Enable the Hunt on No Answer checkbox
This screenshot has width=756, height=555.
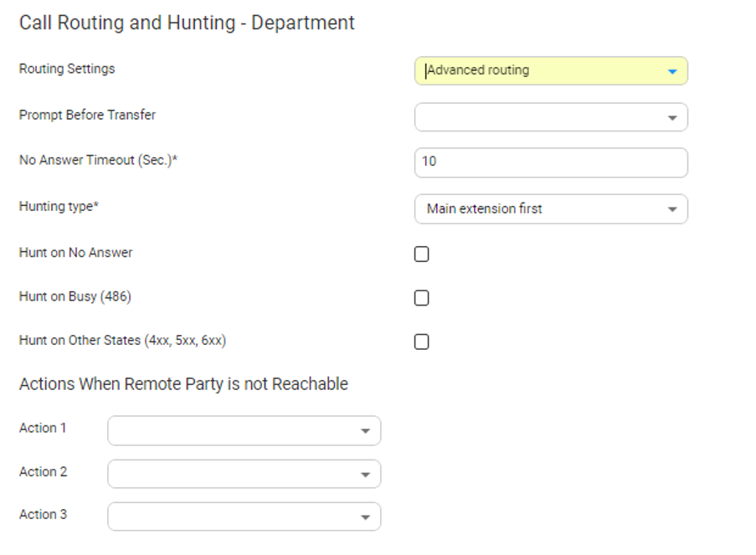[422, 254]
